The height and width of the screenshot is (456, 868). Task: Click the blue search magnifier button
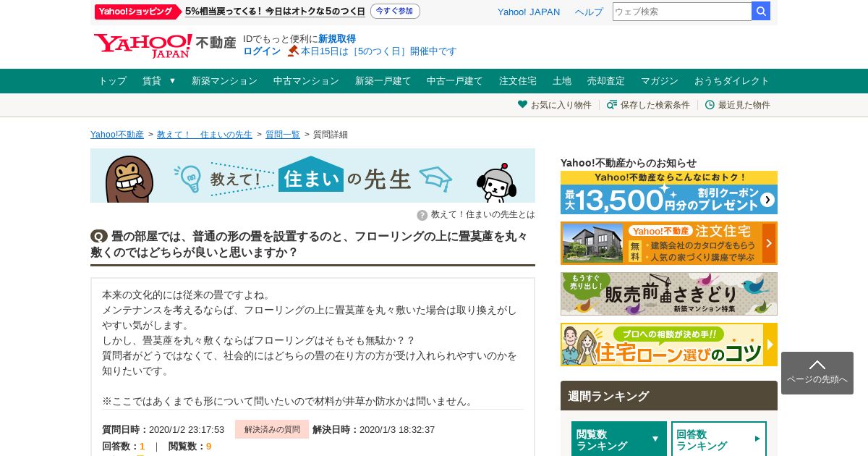click(x=761, y=11)
